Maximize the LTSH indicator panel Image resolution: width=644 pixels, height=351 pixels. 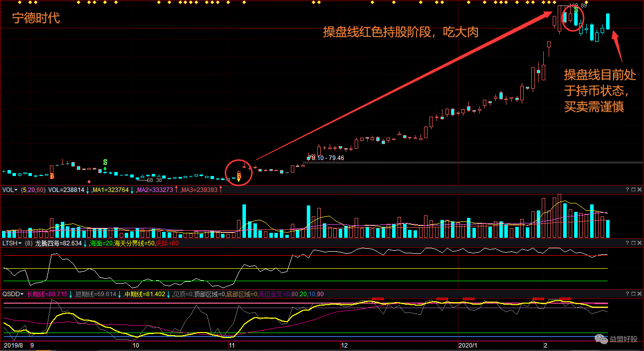coord(633,243)
